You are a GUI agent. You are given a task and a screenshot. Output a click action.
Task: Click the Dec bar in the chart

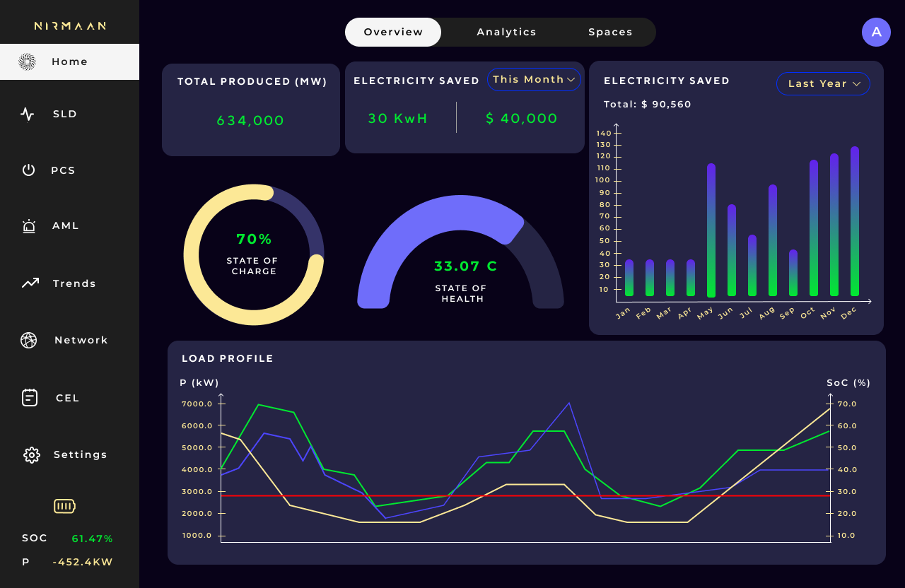(x=855, y=221)
